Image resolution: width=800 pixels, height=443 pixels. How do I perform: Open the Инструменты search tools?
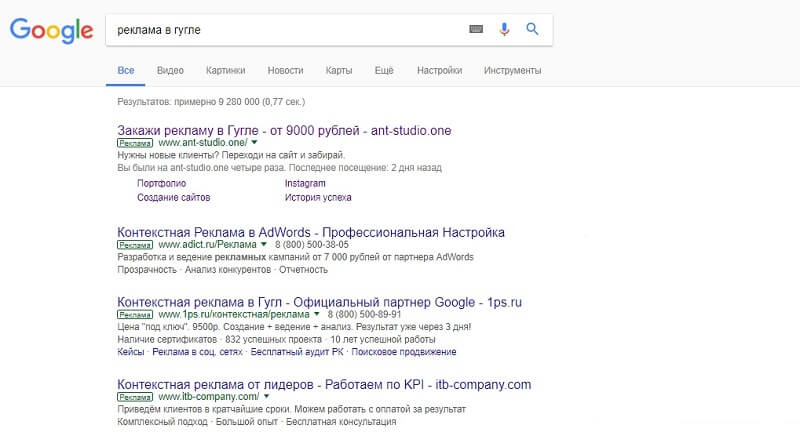[512, 71]
